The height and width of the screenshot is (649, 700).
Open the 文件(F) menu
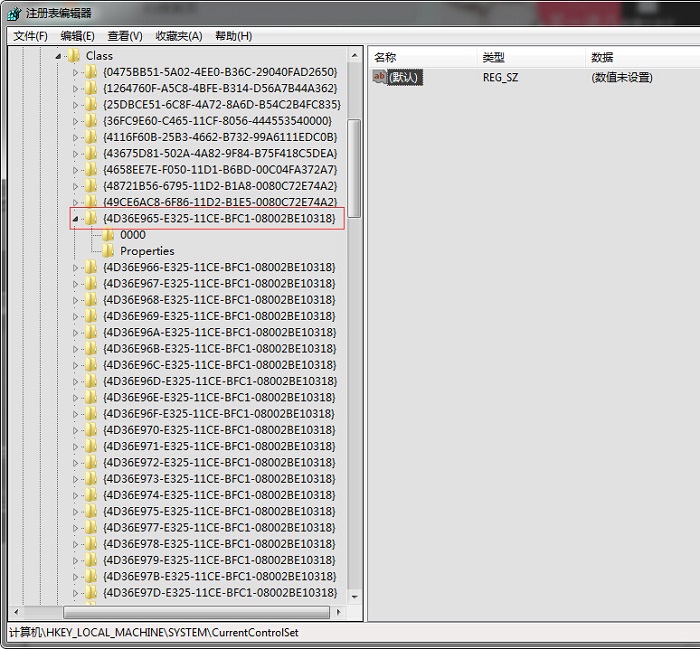click(30, 36)
